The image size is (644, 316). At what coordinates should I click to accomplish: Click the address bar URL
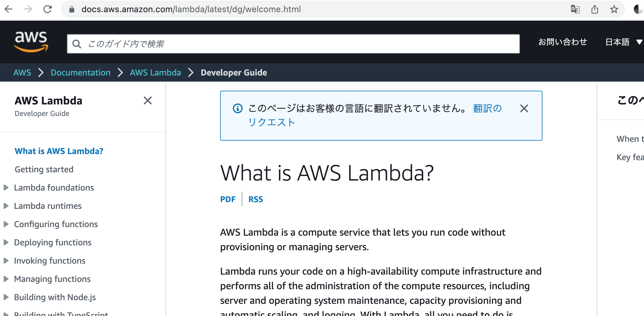coord(191,9)
